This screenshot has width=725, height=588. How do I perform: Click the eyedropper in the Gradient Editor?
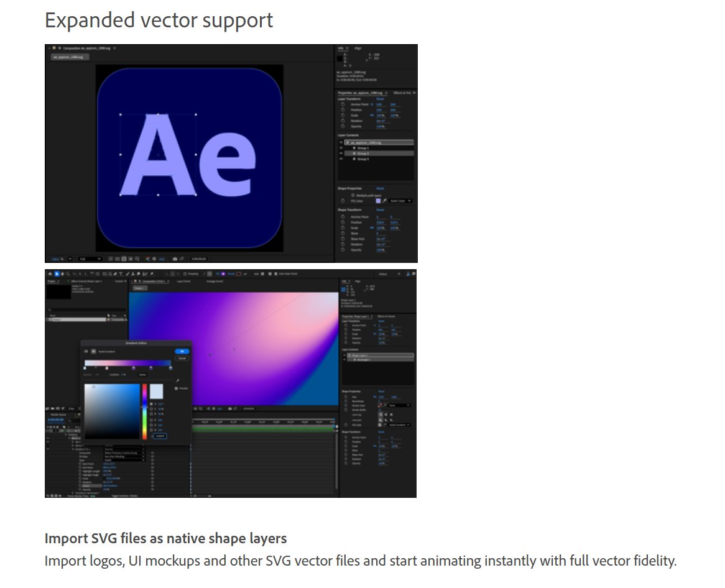[x=178, y=381]
